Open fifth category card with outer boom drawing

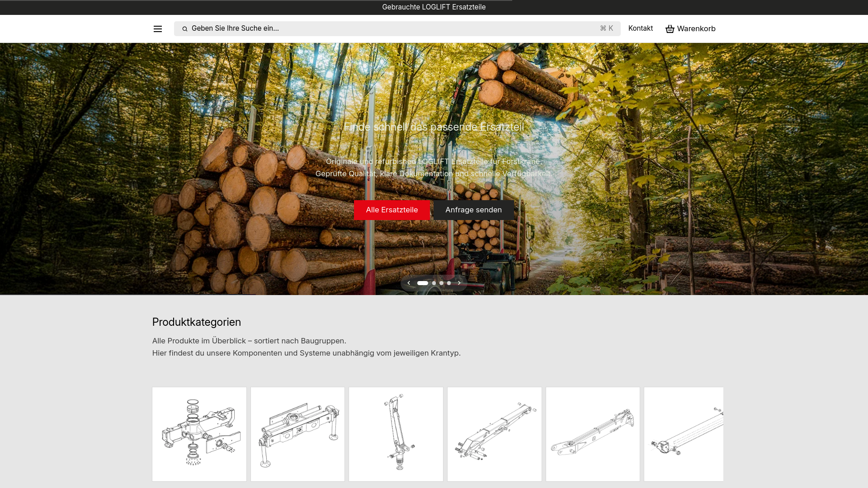pyautogui.click(x=593, y=434)
